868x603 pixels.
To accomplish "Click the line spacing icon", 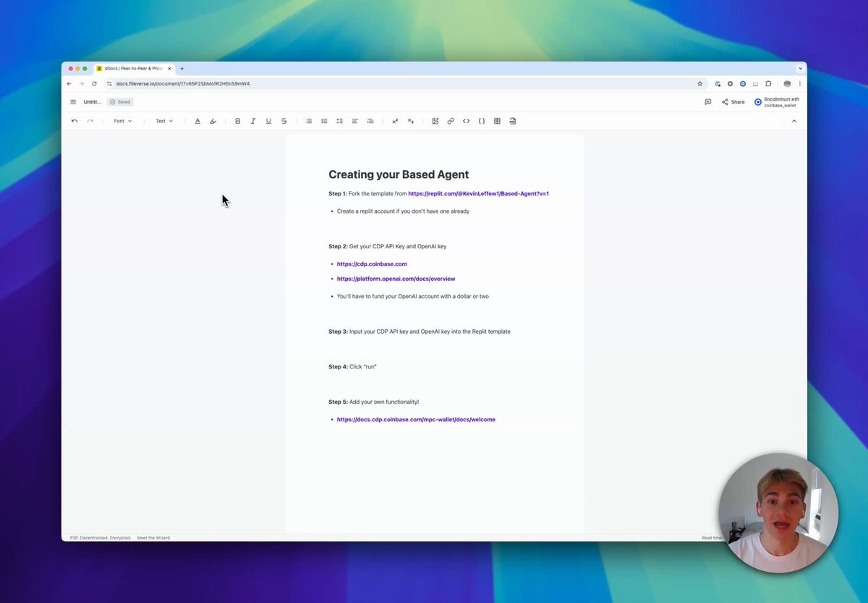I will coord(370,121).
